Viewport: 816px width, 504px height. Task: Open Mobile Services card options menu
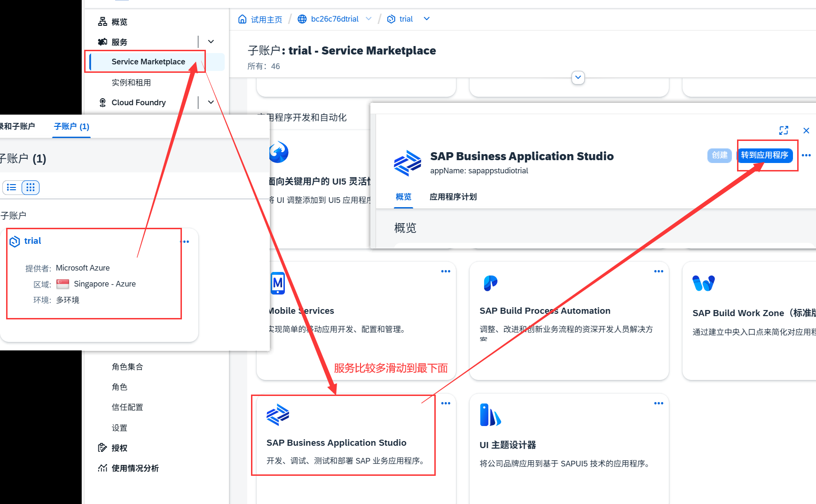[x=446, y=271]
